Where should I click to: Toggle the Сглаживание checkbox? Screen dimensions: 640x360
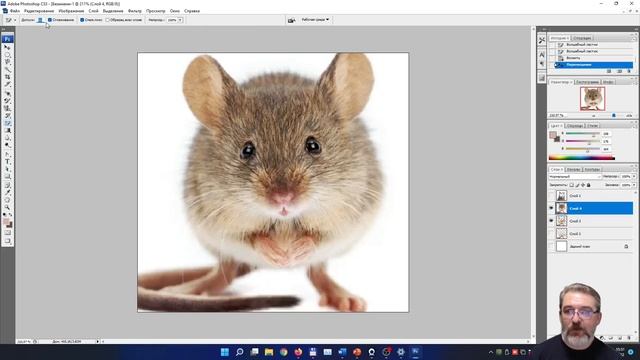(50, 20)
